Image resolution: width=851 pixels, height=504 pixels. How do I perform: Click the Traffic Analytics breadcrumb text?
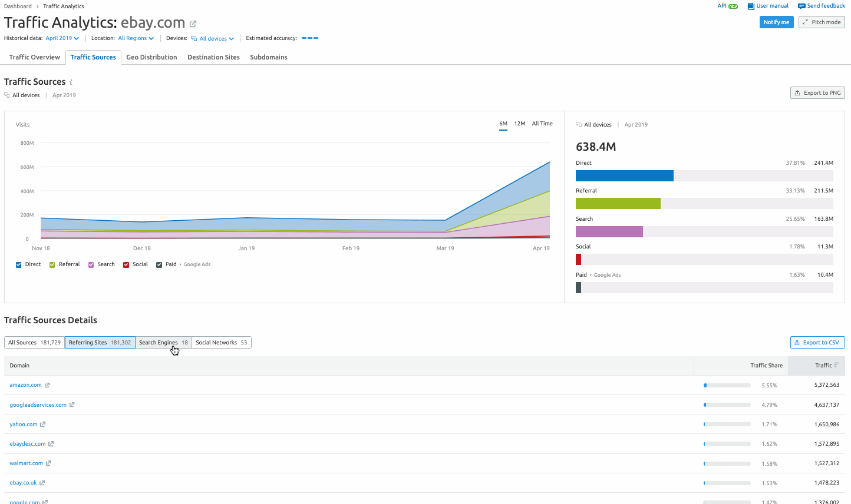pyautogui.click(x=64, y=6)
